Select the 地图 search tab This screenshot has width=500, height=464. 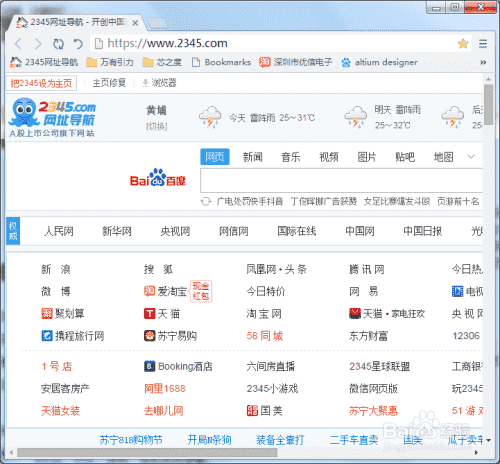(443, 157)
